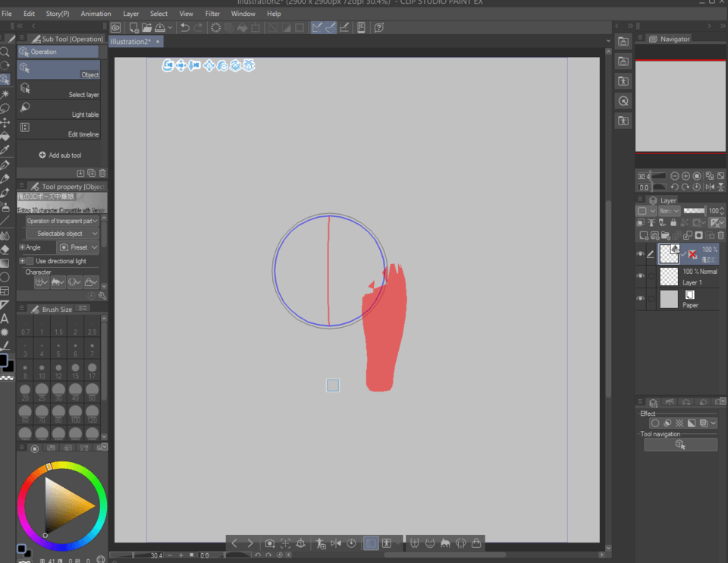The image size is (728, 563).
Task: Toggle snap to special ruler button
Action: (x=331, y=28)
